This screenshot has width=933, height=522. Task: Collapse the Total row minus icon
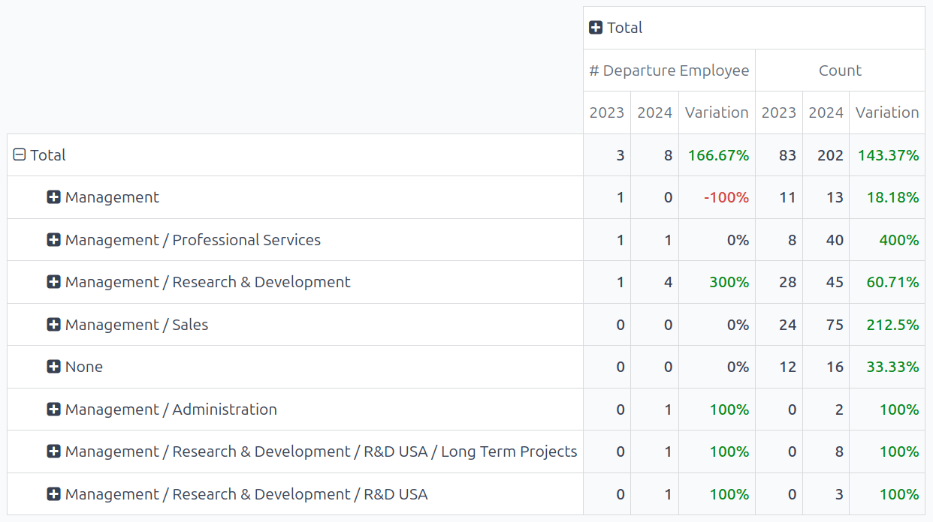click(19, 155)
